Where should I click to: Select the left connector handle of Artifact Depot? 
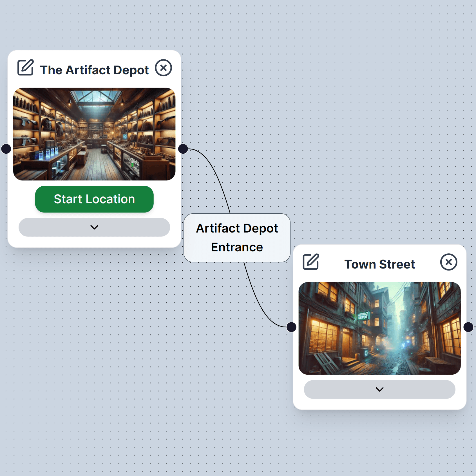[x=6, y=149]
